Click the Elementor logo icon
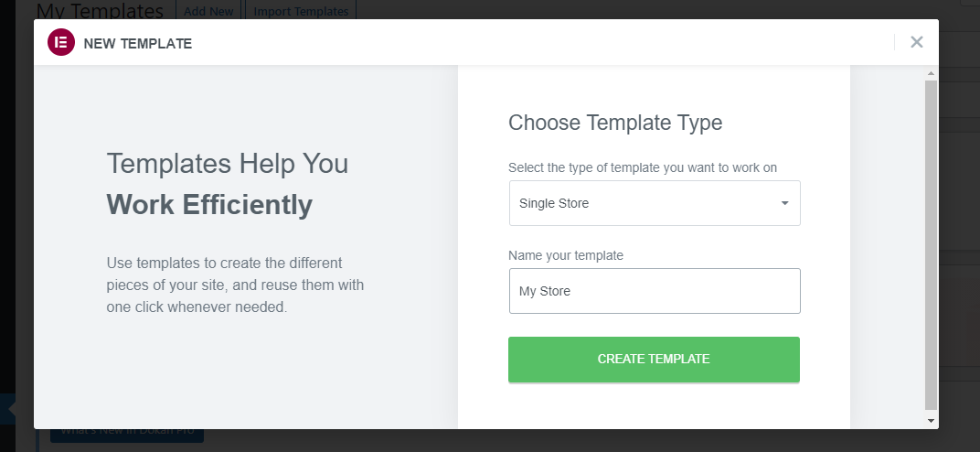980x452 pixels. [61, 42]
